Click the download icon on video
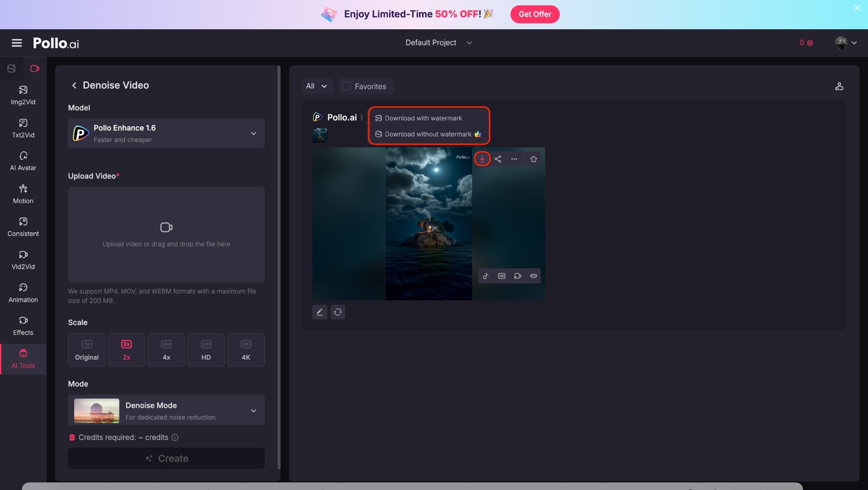Screen dimensions: 868x490 tap(482, 159)
